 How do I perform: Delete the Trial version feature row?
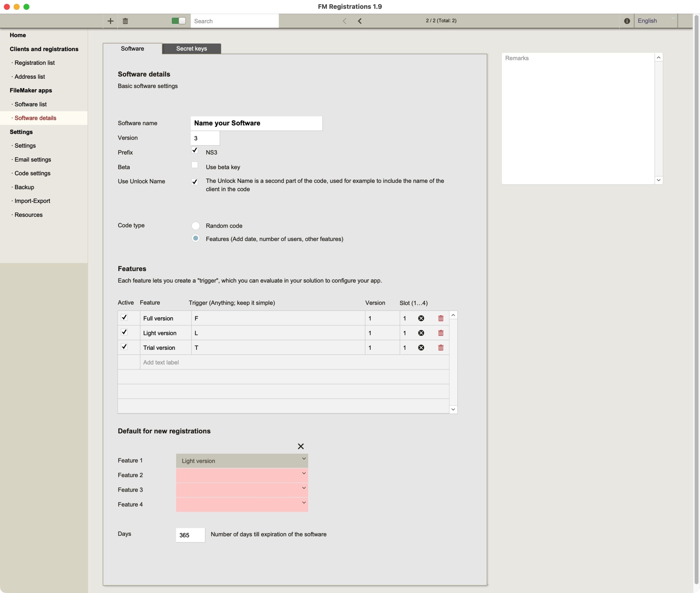441,348
